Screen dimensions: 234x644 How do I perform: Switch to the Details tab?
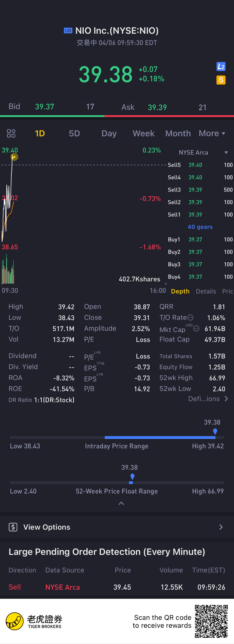206,291
